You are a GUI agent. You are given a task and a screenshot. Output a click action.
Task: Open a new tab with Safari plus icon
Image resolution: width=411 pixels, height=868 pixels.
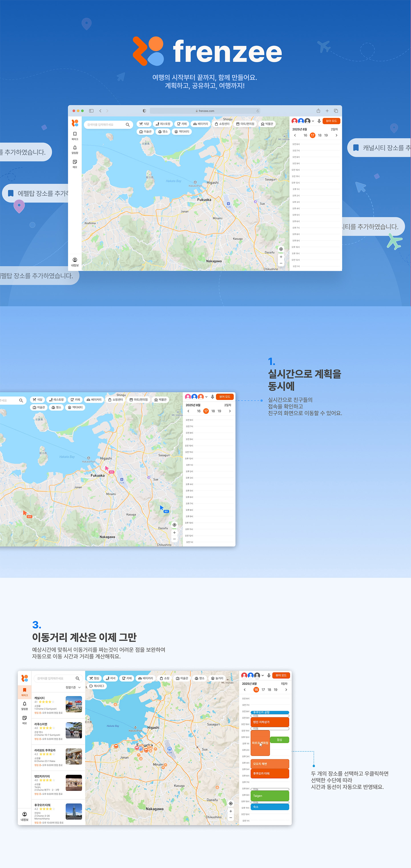pos(327,111)
